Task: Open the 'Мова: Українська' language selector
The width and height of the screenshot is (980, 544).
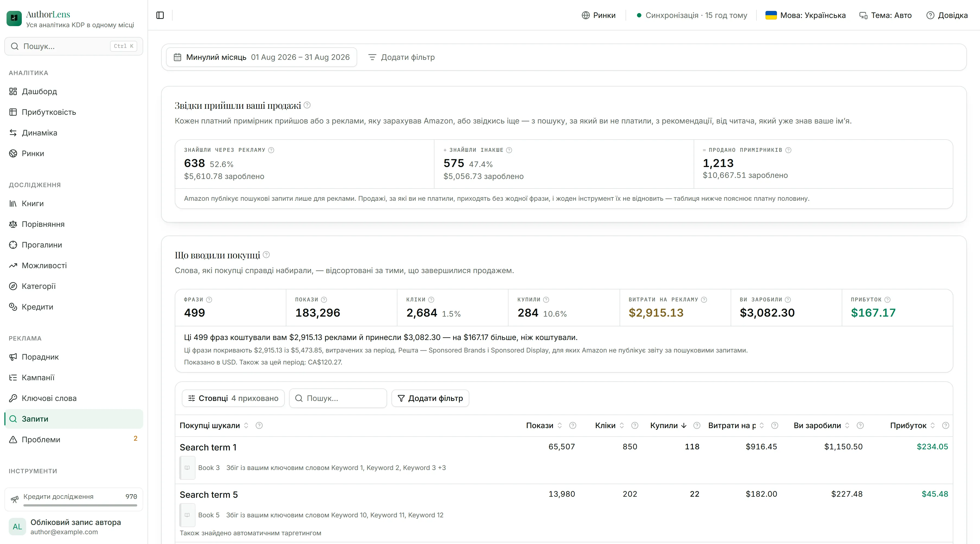Action: click(806, 15)
